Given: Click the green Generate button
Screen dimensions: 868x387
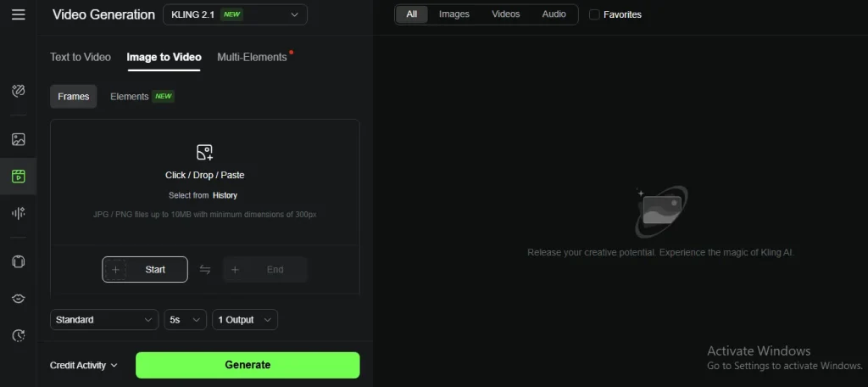Looking at the screenshot, I should pyautogui.click(x=248, y=365).
